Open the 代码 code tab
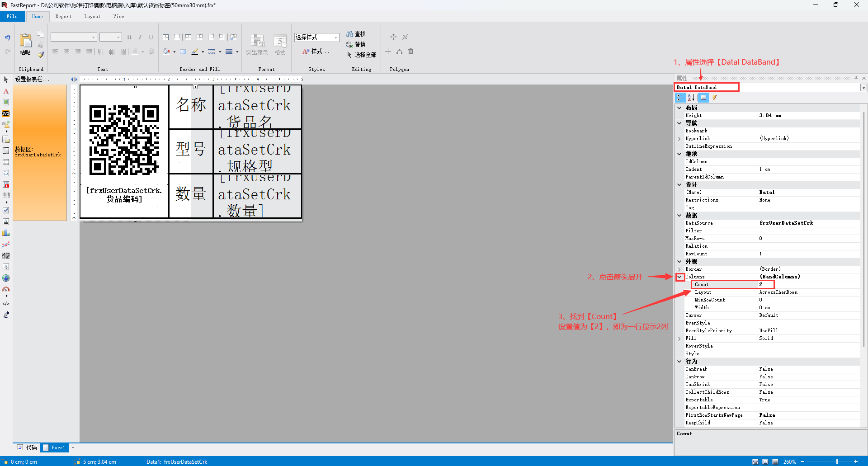868x466 pixels. (x=27, y=447)
